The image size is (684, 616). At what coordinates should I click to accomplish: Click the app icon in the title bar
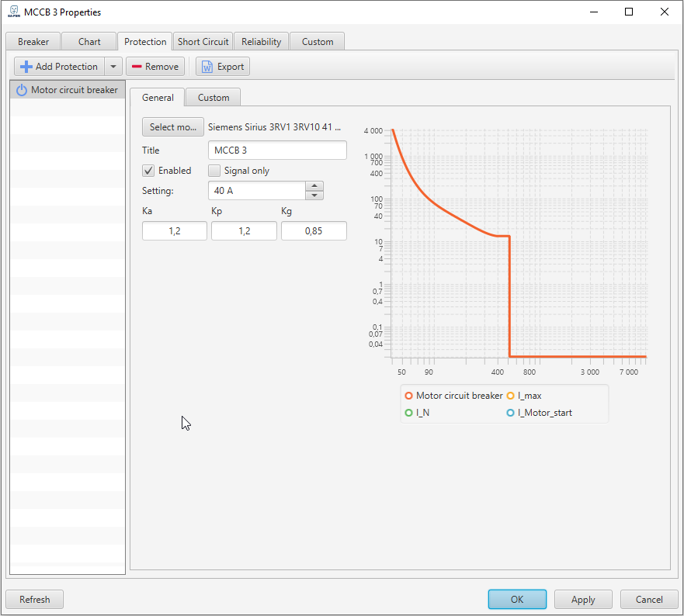tap(14, 12)
